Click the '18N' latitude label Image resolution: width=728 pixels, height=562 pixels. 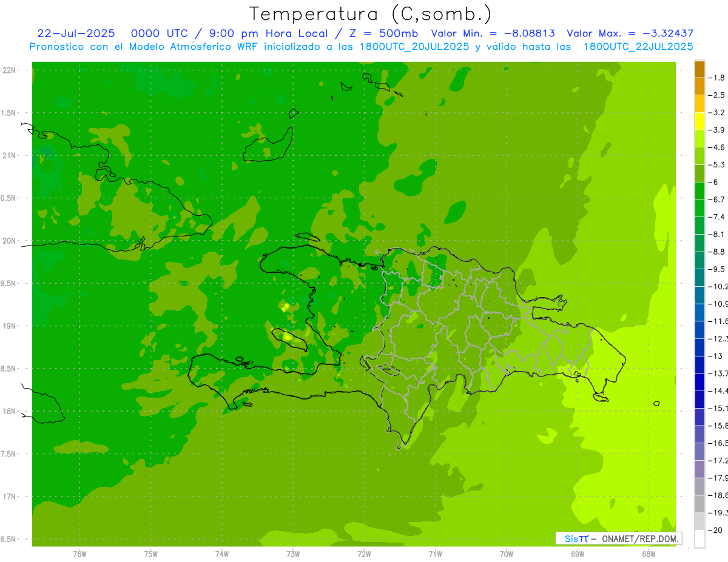[8, 411]
